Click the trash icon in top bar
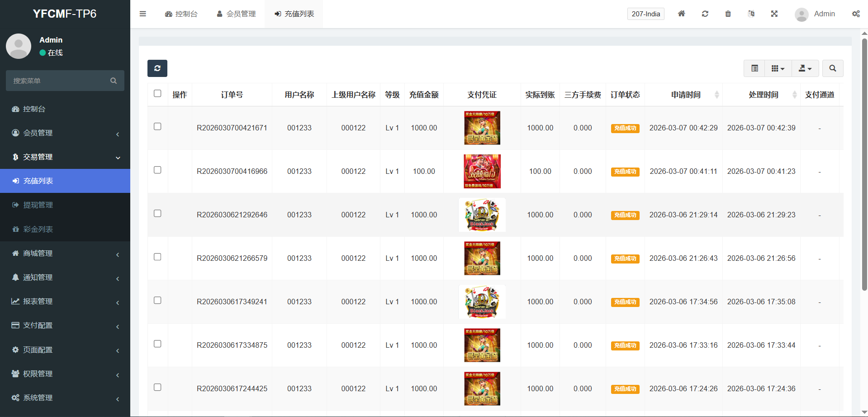Screen dimensions: 868x417 point(728,14)
